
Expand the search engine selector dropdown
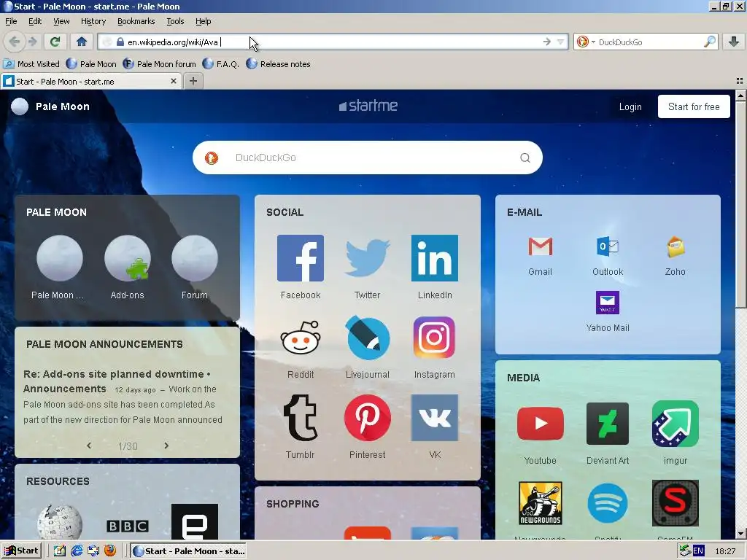point(593,42)
